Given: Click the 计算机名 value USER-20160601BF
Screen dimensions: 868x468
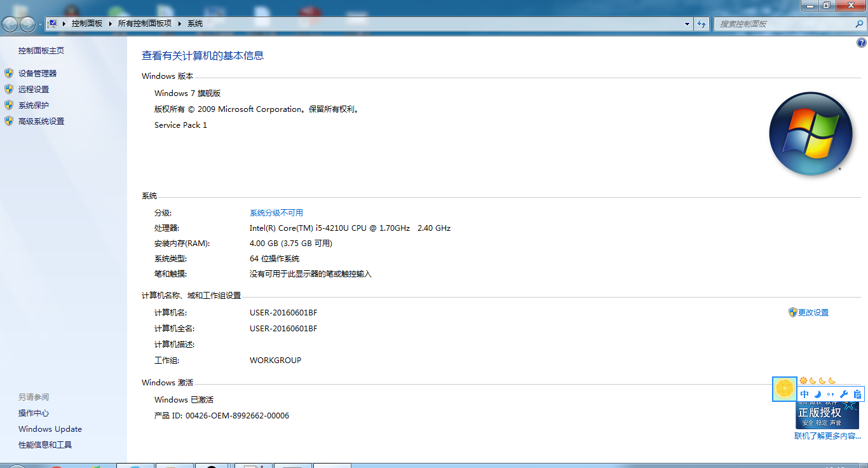Looking at the screenshot, I should [x=283, y=313].
